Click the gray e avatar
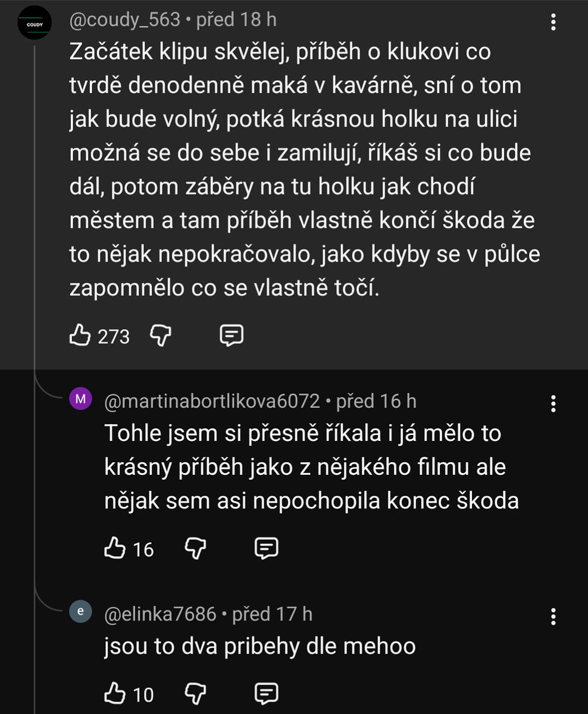This screenshot has width=588, height=714. tap(81, 611)
